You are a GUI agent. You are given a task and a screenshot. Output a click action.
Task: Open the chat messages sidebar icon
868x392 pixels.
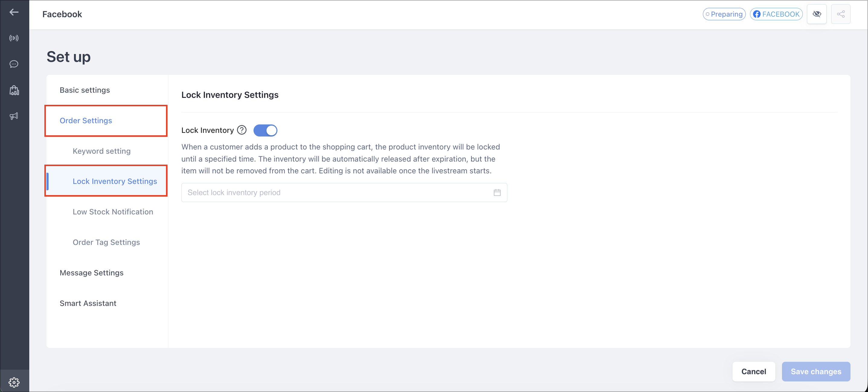[14, 64]
